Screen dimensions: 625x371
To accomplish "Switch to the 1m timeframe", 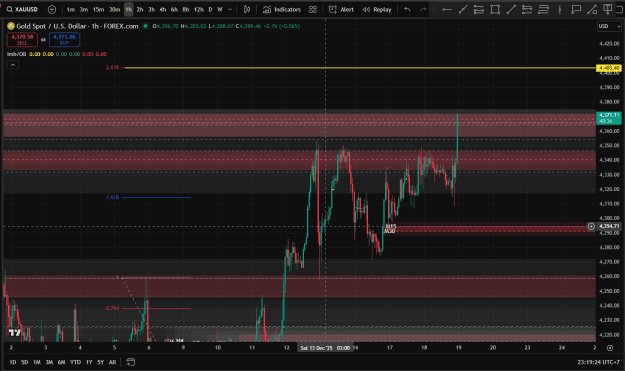I will coord(71,9).
